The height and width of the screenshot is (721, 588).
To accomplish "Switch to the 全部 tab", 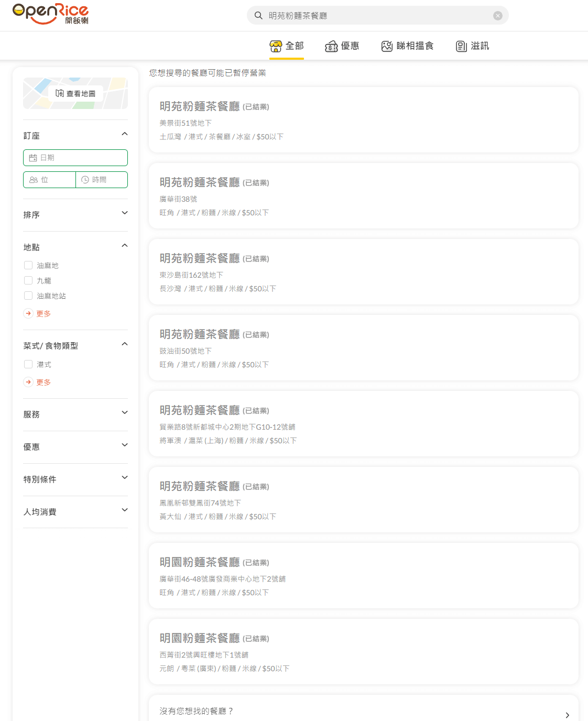I will click(x=287, y=46).
